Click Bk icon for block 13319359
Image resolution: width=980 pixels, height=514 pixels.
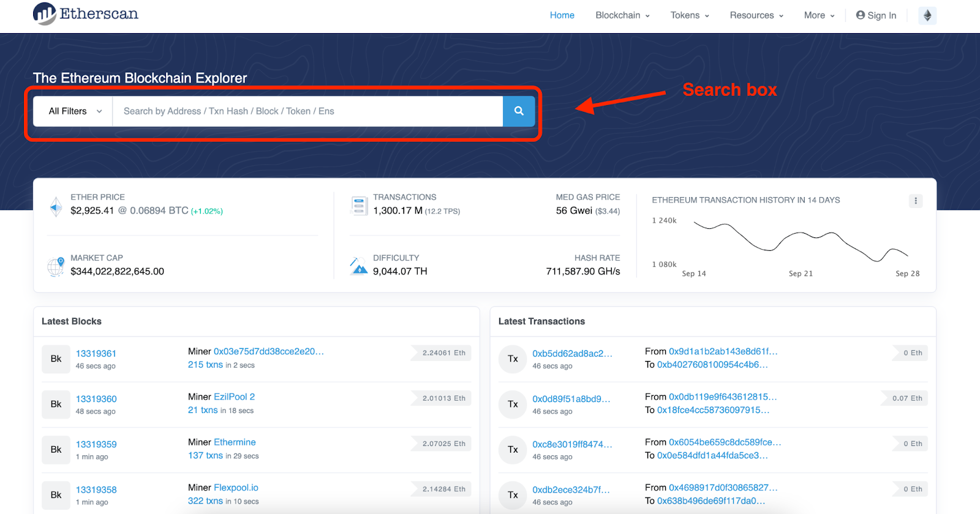point(56,450)
